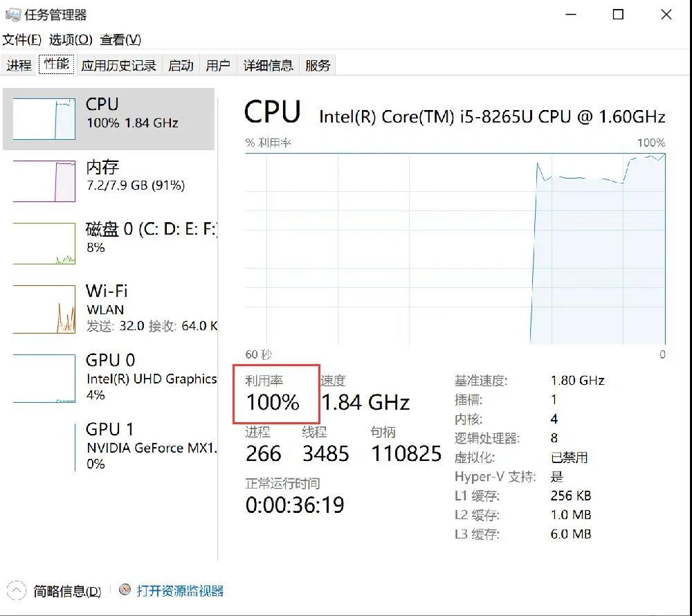Viewport: 692px width, 616px height.
Task: Click the Task Manager icon in the title bar
Action: coord(12,14)
